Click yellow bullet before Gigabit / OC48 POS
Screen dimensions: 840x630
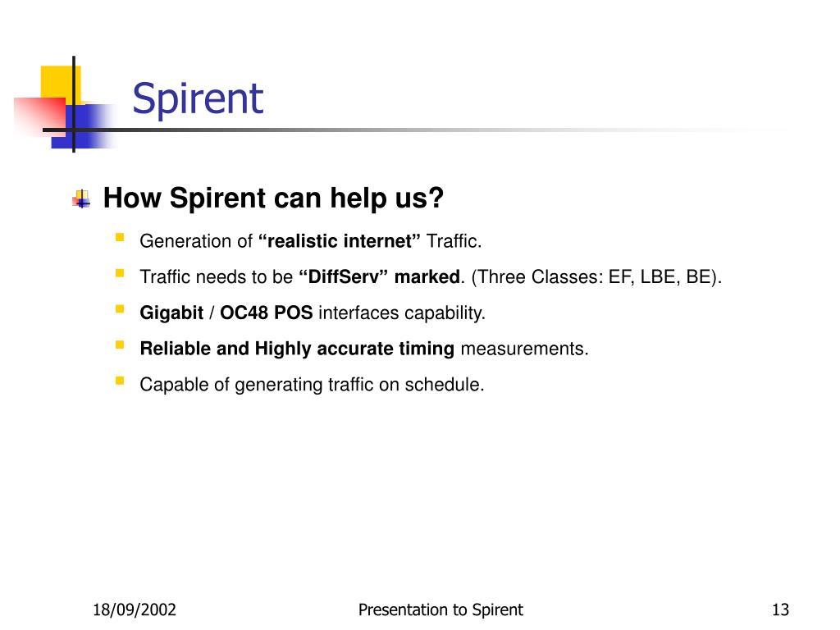[120, 309]
